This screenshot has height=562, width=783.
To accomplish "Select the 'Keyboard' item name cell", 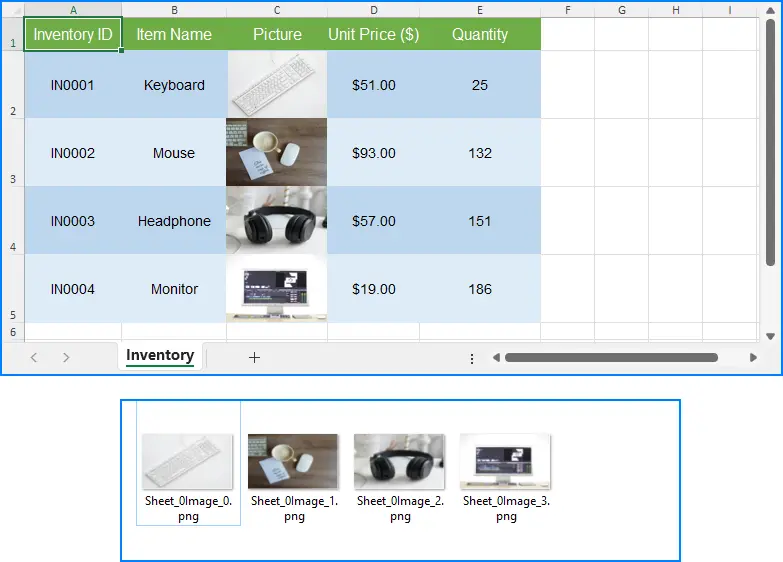I will [174, 85].
